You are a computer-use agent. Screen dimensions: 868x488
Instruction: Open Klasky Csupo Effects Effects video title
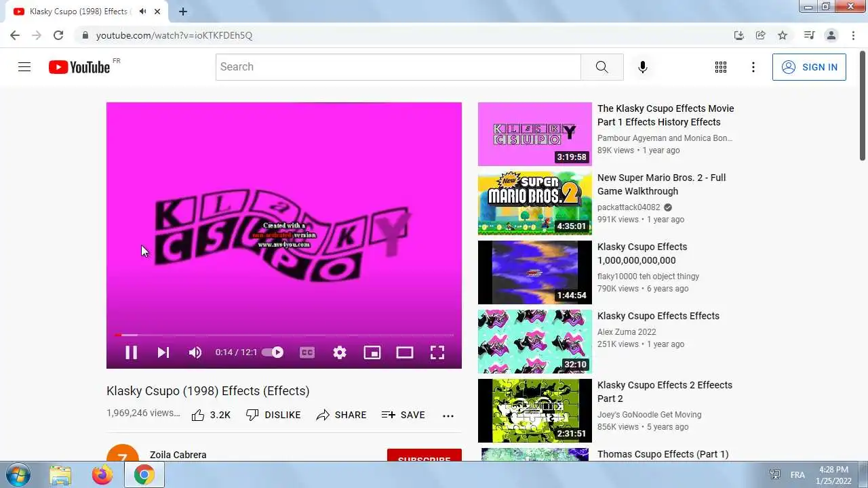658,316
